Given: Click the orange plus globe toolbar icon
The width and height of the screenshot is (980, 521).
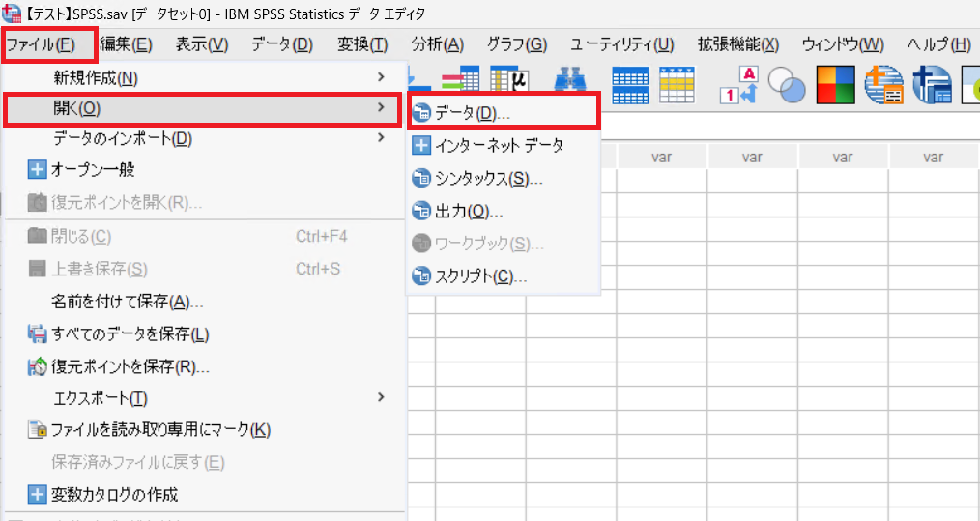Looking at the screenshot, I should [884, 85].
